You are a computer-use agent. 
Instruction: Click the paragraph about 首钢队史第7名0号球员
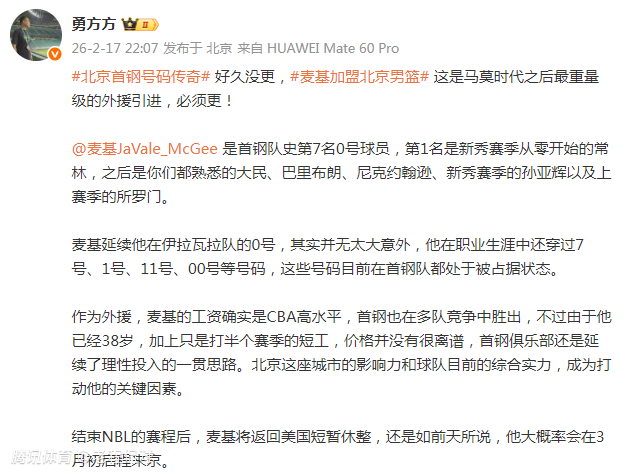(x=341, y=173)
